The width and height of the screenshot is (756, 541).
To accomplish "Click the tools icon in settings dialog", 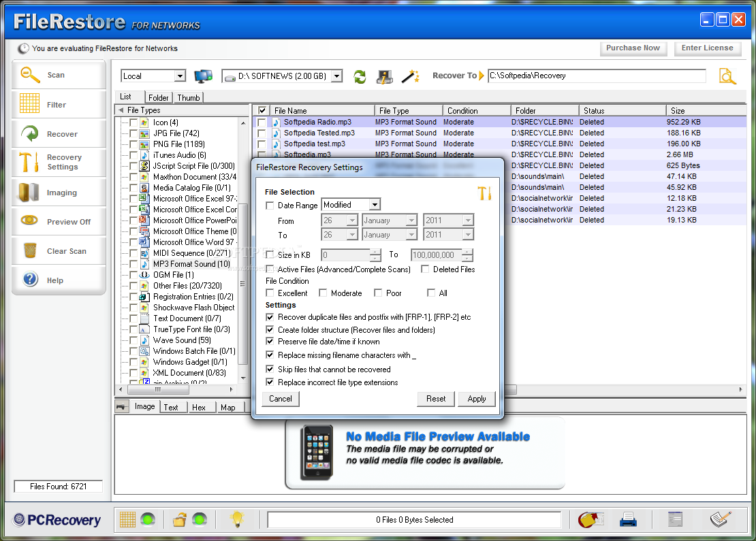I will (x=484, y=193).
